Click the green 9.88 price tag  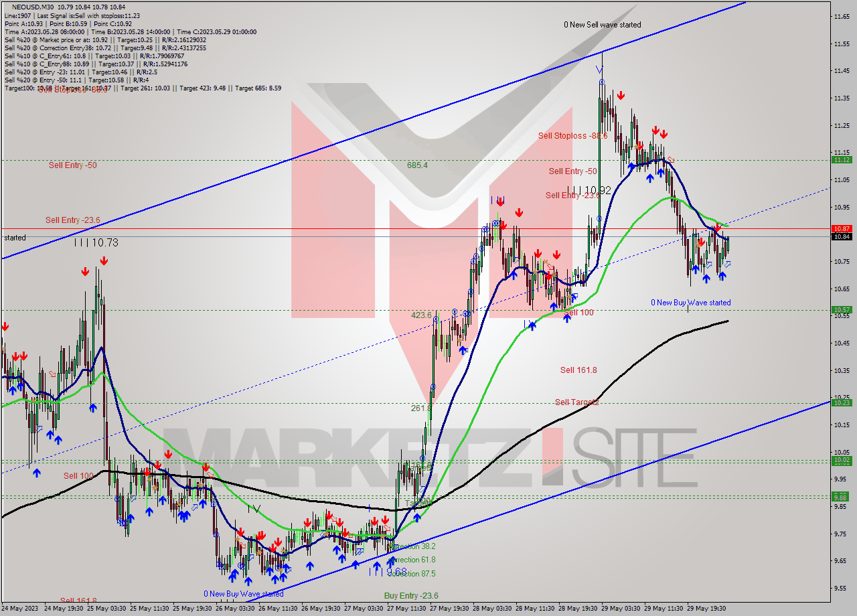coord(842,496)
